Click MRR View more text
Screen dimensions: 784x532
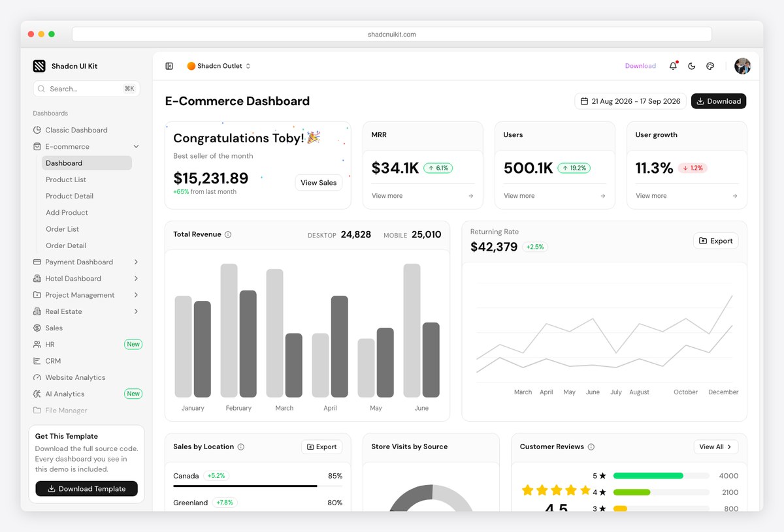[x=387, y=196]
